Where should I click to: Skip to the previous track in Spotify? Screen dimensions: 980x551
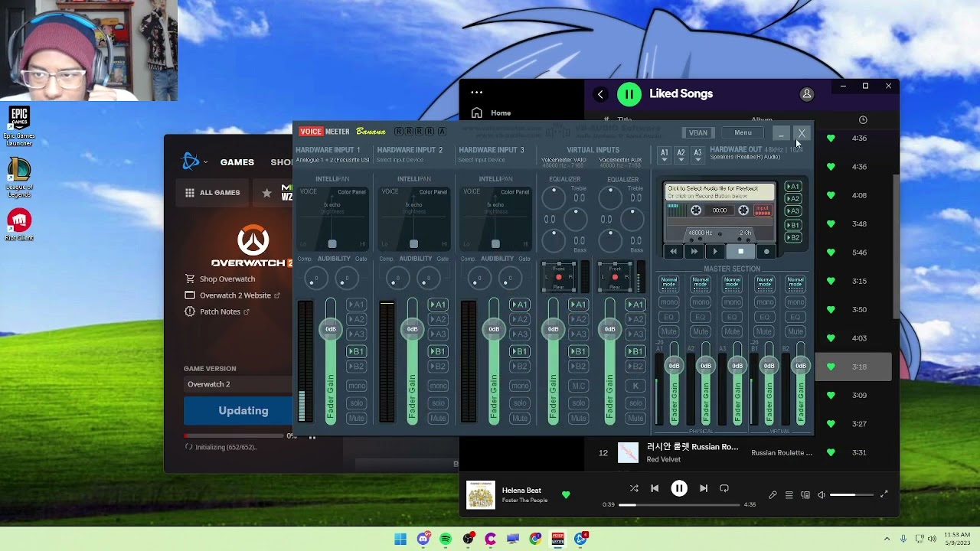(655, 488)
